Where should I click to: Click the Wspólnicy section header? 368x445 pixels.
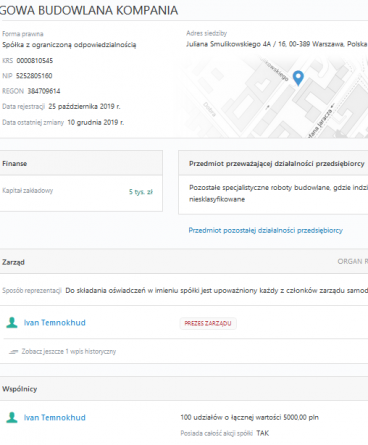pyautogui.click(x=20, y=389)
